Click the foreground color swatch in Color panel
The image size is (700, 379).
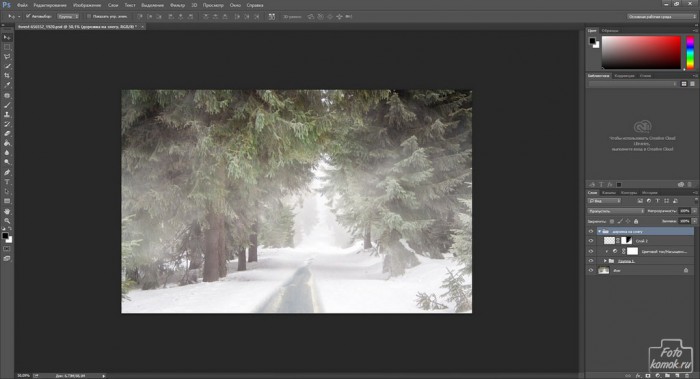(x=592, y=41)
